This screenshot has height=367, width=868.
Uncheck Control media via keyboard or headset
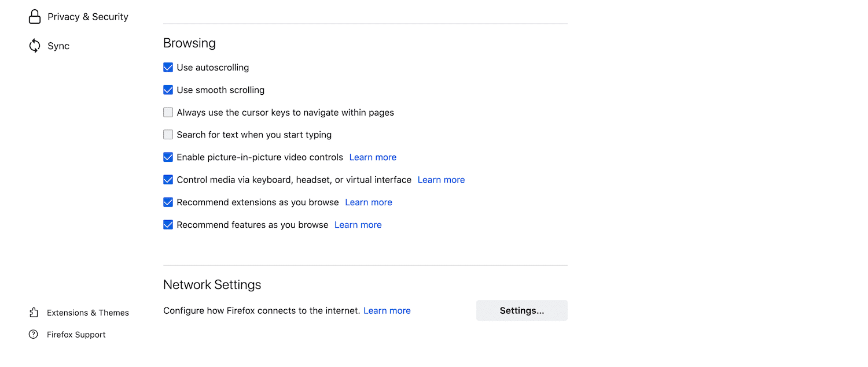coord(168,179)
